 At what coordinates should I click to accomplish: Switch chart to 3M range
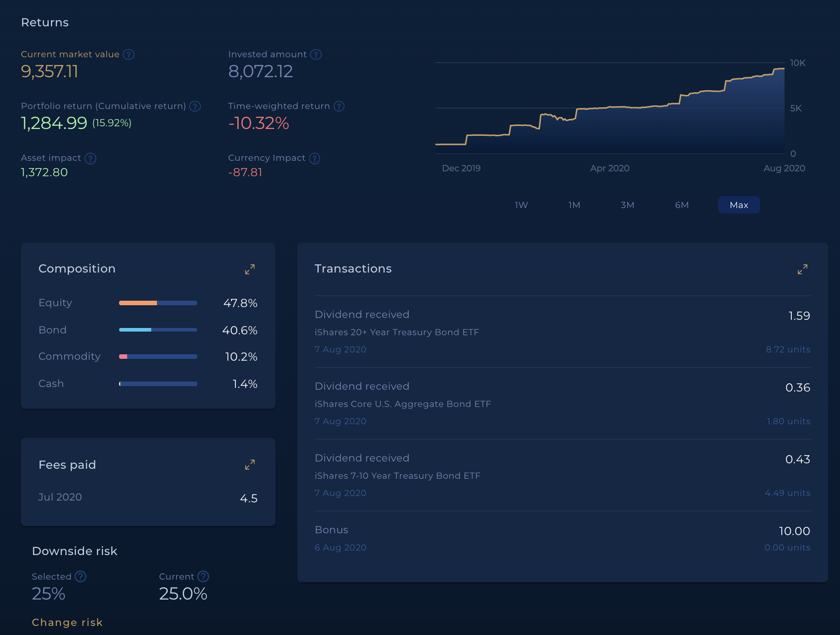coord(627,205)
